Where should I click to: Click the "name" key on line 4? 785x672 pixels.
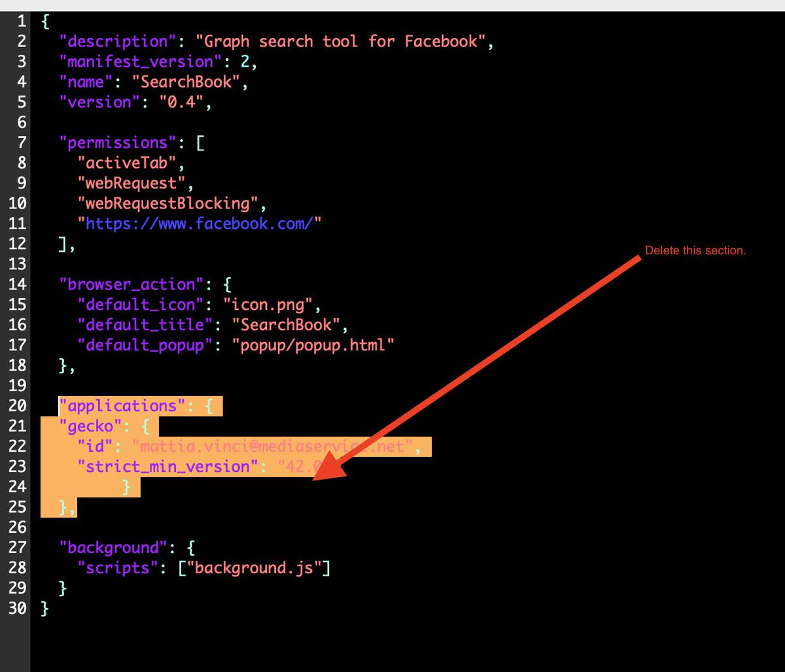click(x=86, y=82)
